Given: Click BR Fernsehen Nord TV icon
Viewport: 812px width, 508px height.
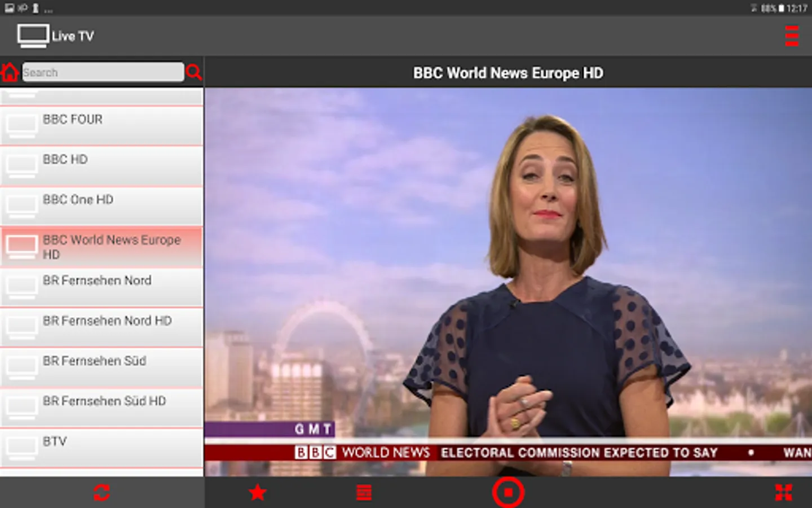Looking at the screenshot, I should (x=22, y=287).
